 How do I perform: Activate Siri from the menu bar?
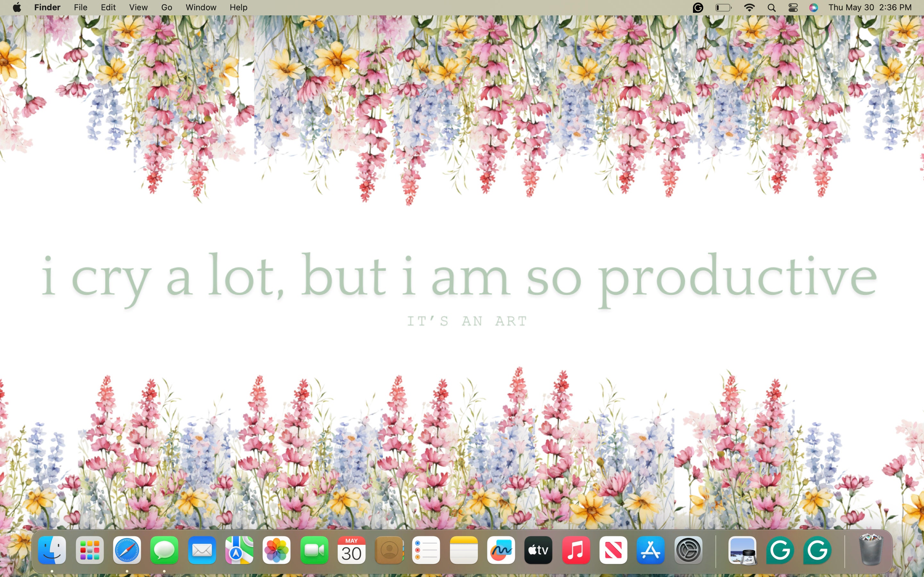pos(814,7)
